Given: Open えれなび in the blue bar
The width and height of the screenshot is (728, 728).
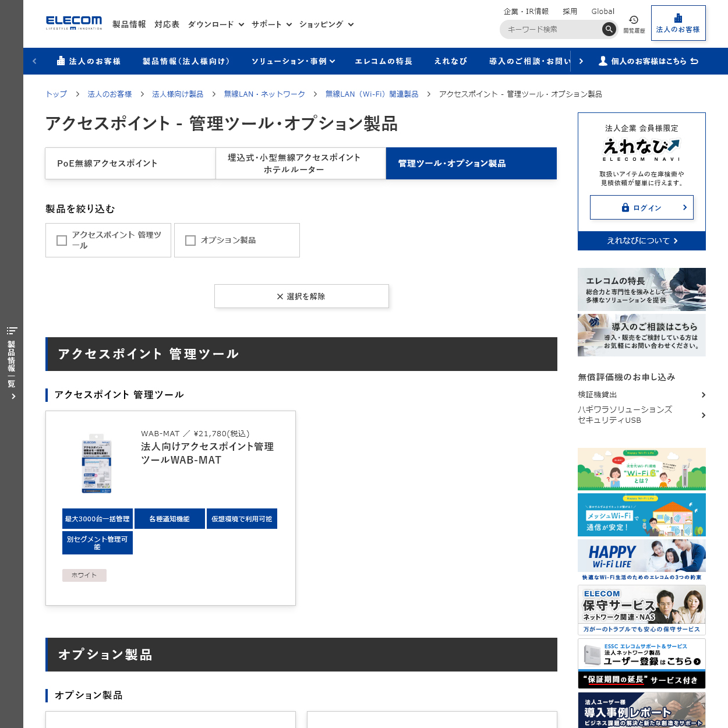Looking at the screenshot, I should 451,61.
